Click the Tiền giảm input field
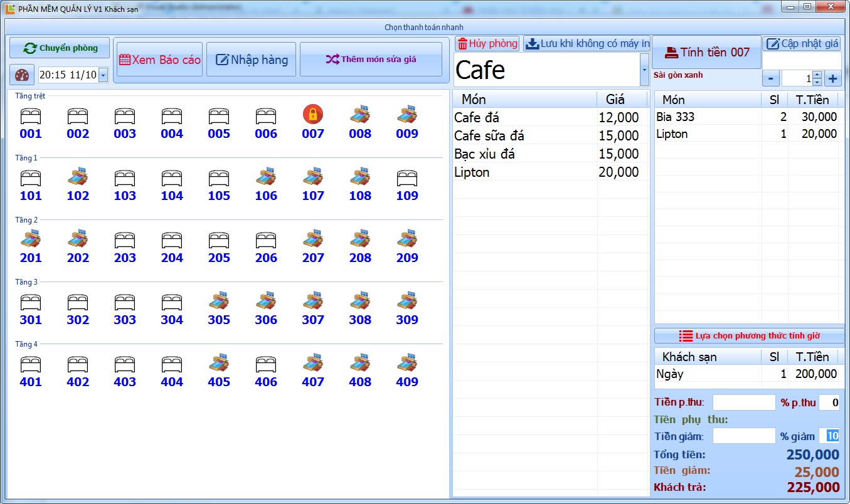This screenshot has width=850, height=504. pyautogui.click(x=744, y=436)
